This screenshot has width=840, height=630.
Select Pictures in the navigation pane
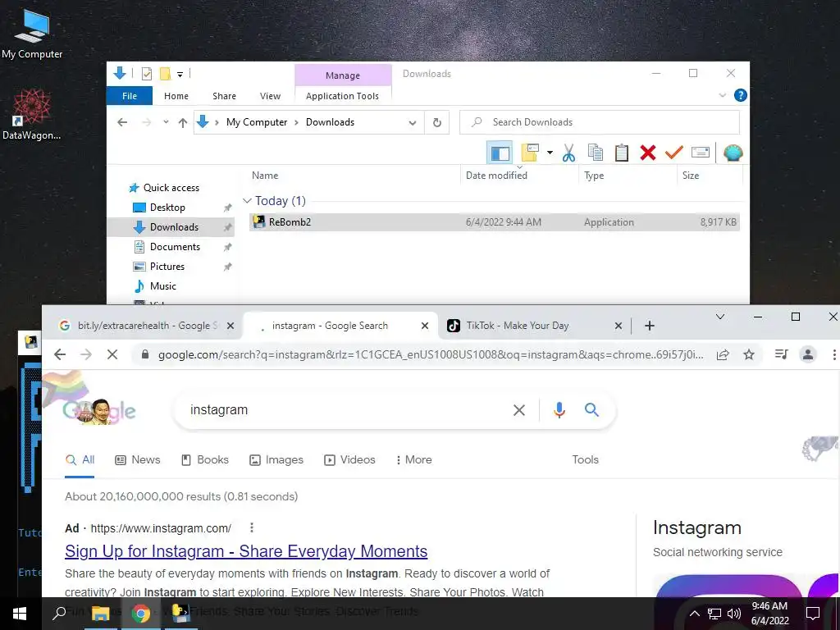click(167, 267)
